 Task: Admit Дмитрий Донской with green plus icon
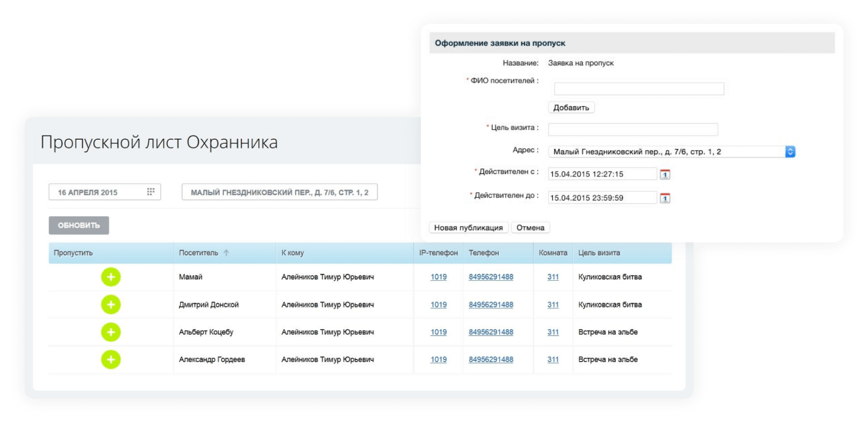[111, 304]
